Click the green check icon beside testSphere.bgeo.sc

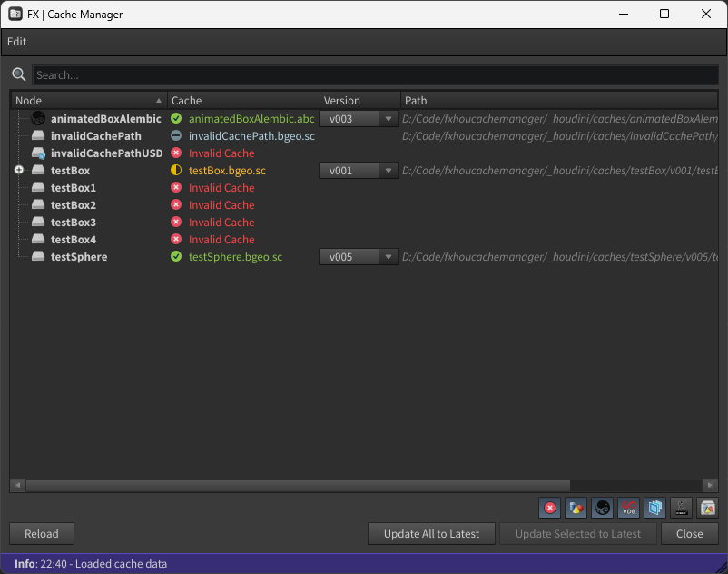click(x=176, y=257)
